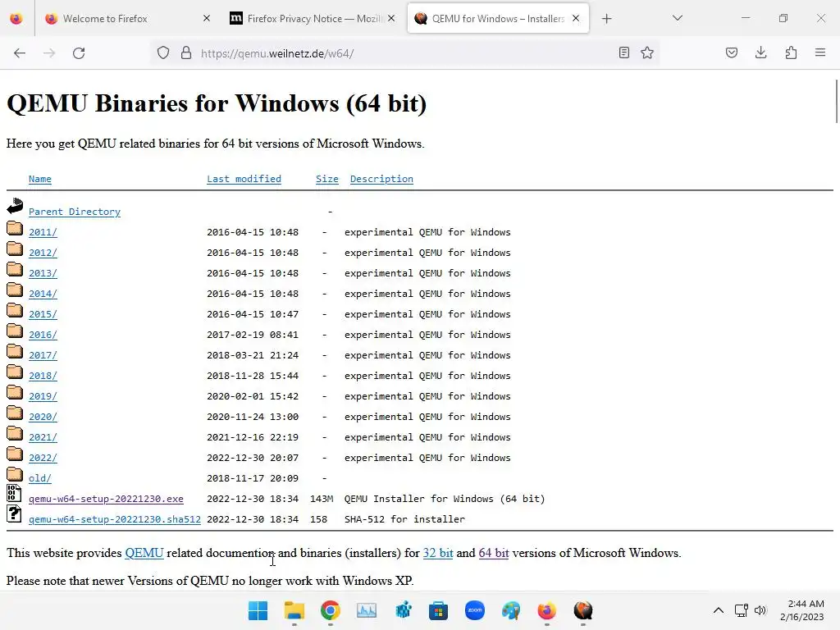Screen dimensions: 840x630
Task: Download qemu-w64-setup-20221230.exe installer link
Action: pos(106,499)
